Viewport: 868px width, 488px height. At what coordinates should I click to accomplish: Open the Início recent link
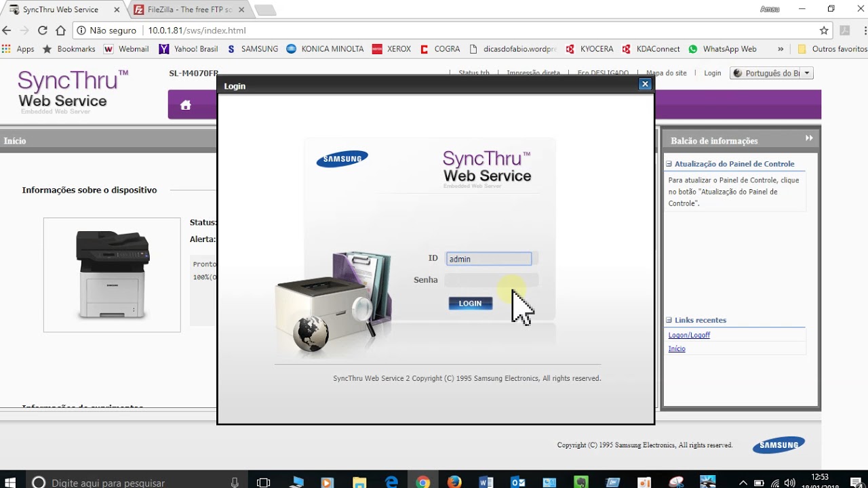click(x=677, y=348)
